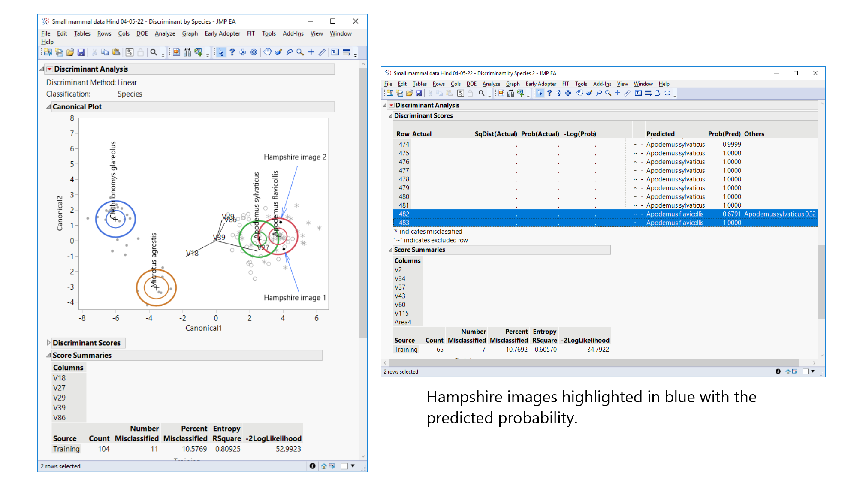Toggle checkbox in left window status bar
Viewport: 842px width, 504px height.
click(344, 466)
